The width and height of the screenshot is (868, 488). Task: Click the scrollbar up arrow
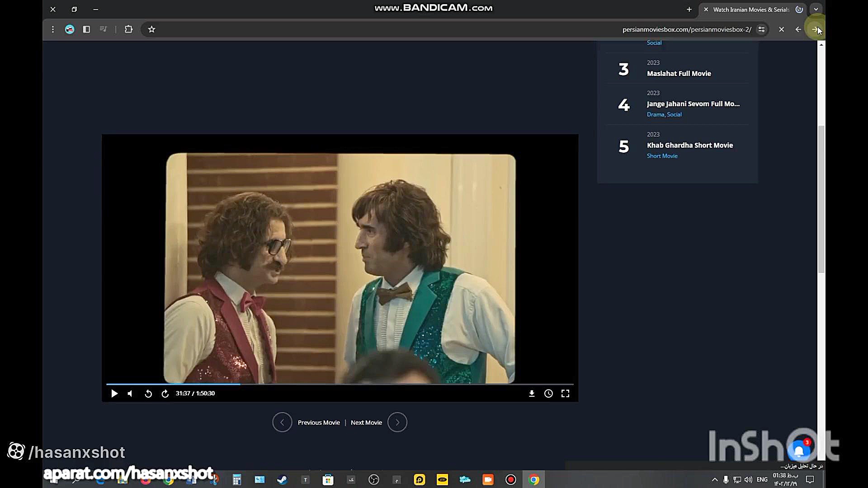coord(821,44)
